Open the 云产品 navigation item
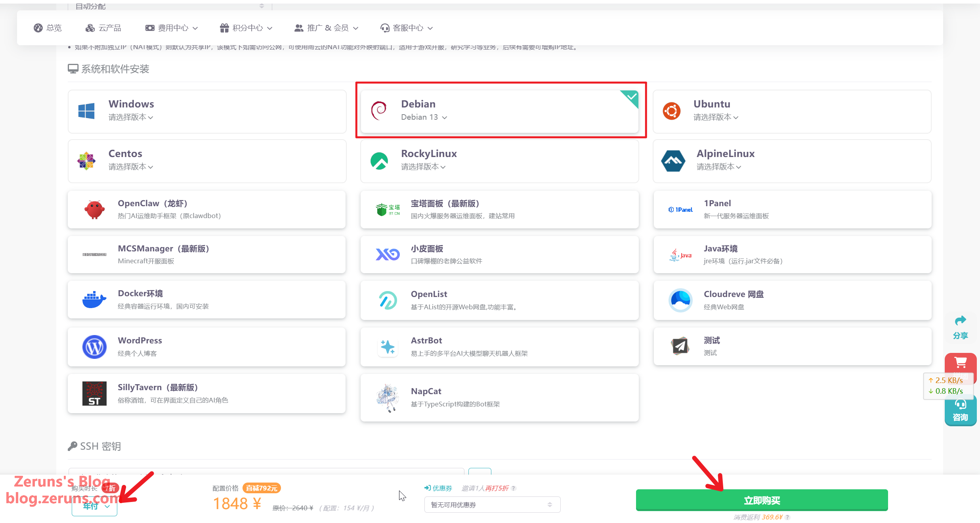 pos(103,28)
